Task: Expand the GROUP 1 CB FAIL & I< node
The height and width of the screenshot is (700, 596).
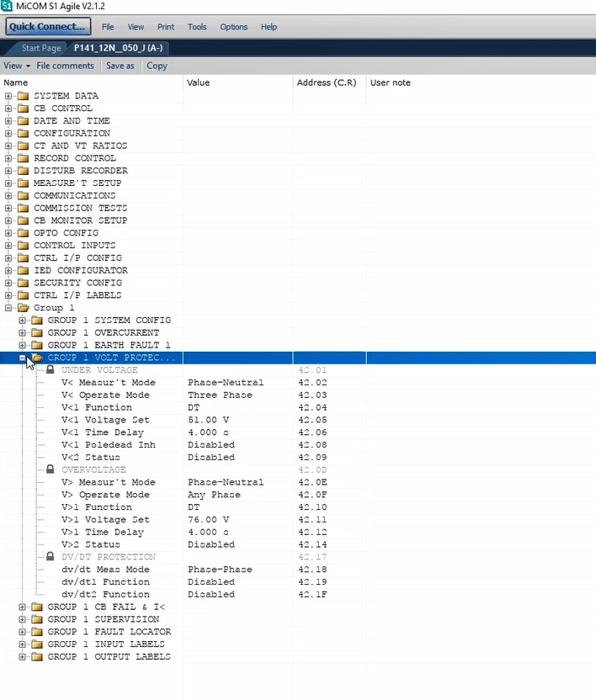Action: click(x=23, y=607)
